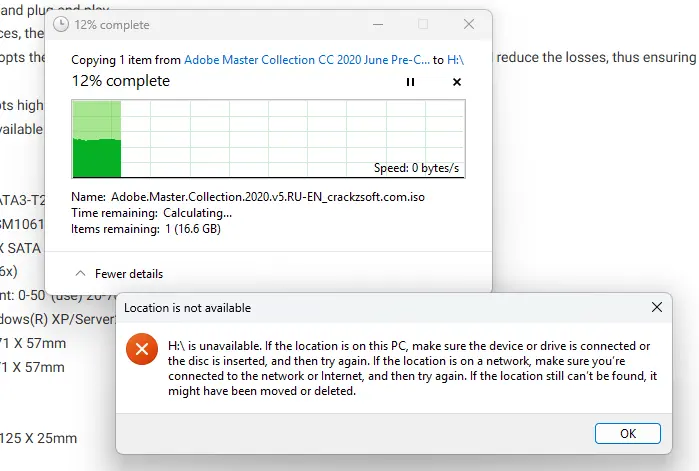Close the Location is not available dialog
This screenshot has height=471, width=699.
click(657, 307)
